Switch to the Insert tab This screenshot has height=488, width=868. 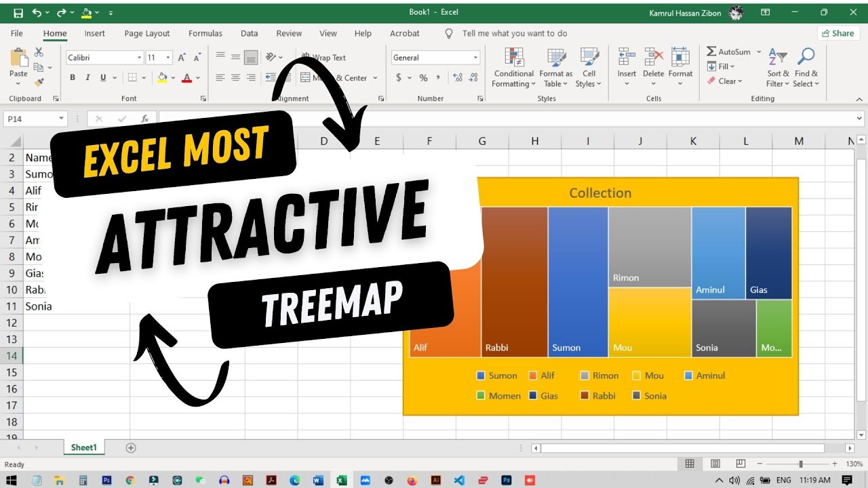click(94, 33)
